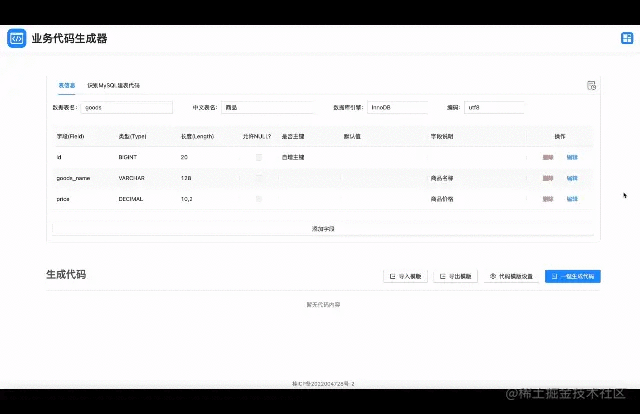
Task: Click the ICP record link in the footer
Action: [x=323, y=384]
